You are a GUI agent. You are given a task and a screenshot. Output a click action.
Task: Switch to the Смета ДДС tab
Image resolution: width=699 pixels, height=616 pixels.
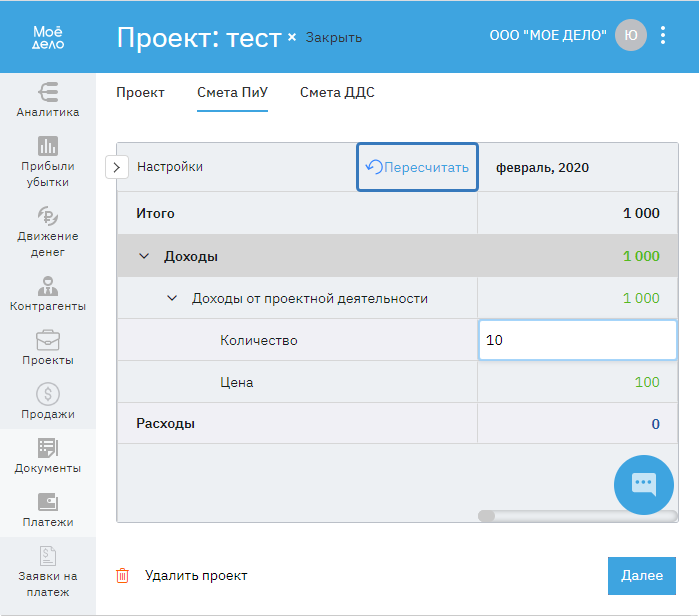click(337, 93)
